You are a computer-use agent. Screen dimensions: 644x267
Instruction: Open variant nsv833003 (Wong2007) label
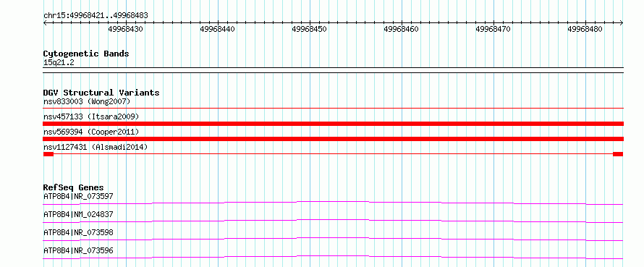point(87,101)
